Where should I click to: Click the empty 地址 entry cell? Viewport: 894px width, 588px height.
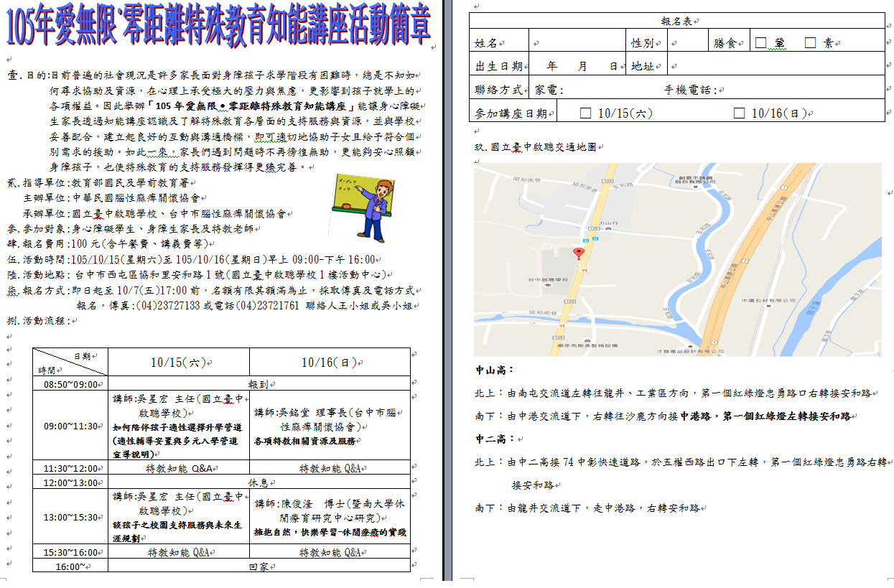tap(776, 67)
